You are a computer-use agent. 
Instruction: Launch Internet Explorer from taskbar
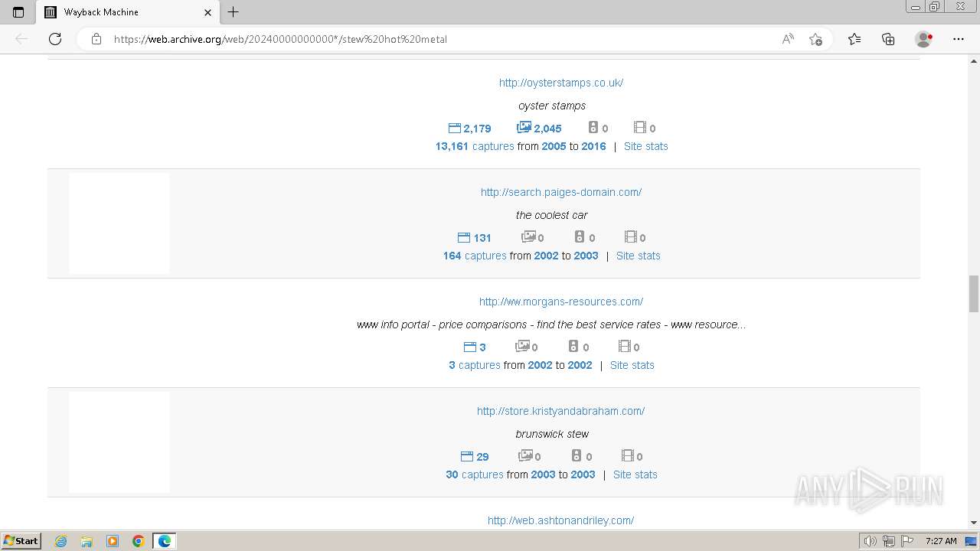pos(60,541)
